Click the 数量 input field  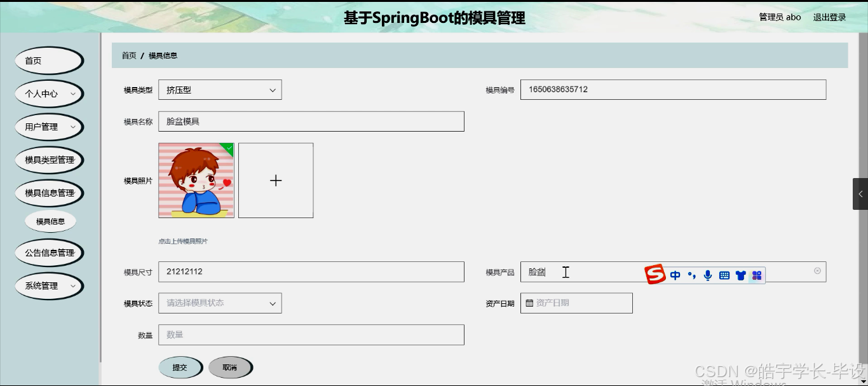click(x=311, y=334)
